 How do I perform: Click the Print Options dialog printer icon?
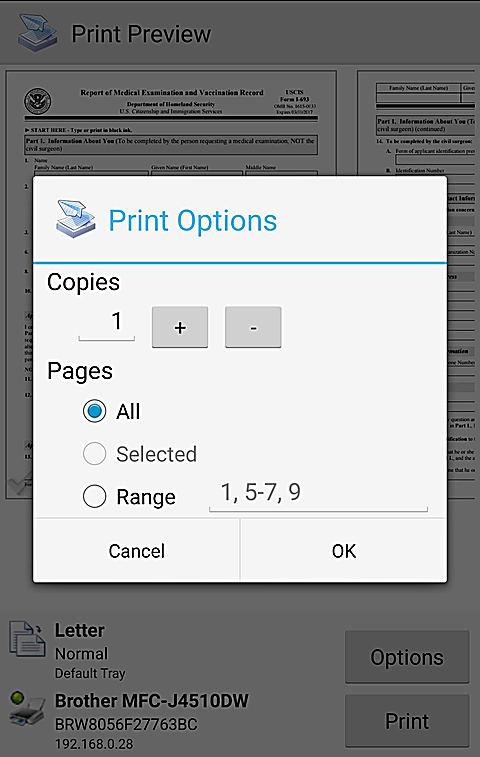(76, 220)
